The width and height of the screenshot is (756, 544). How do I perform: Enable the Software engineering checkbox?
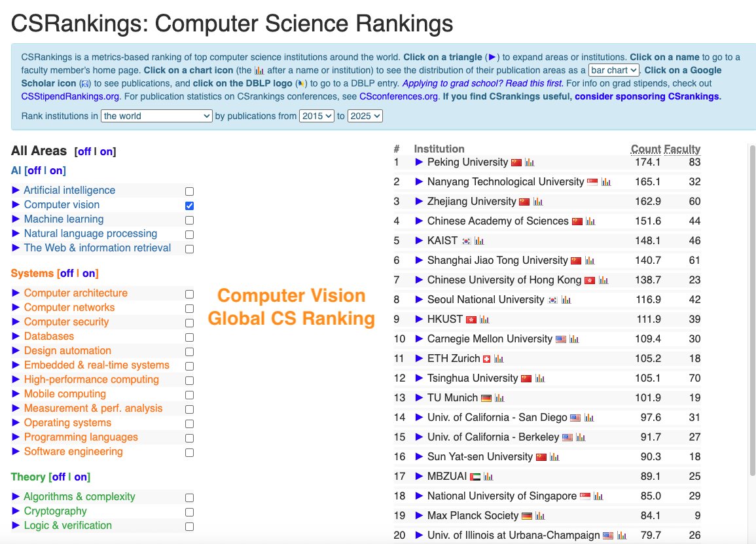(x=189, y=453)
